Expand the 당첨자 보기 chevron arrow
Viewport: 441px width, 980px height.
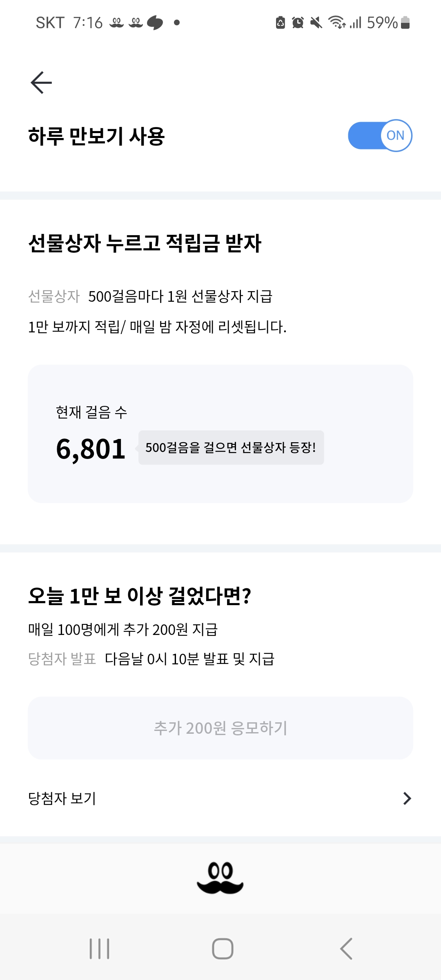point(407,798)
